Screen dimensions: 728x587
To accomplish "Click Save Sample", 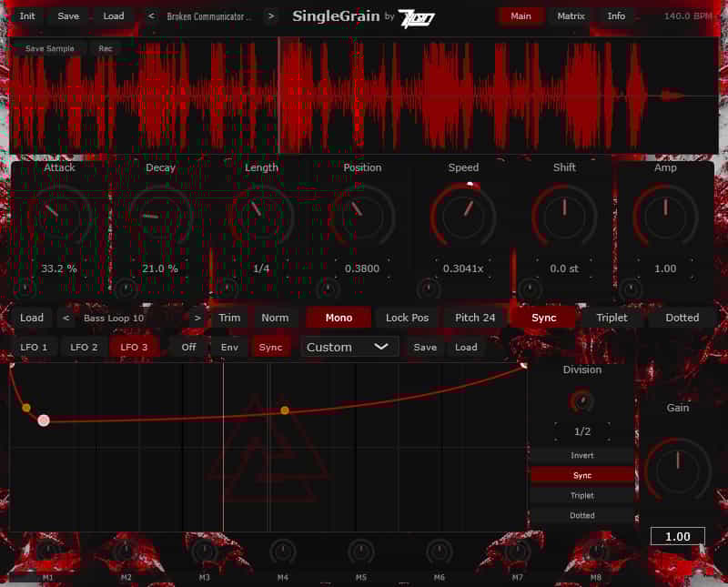I will coord(49,47).
